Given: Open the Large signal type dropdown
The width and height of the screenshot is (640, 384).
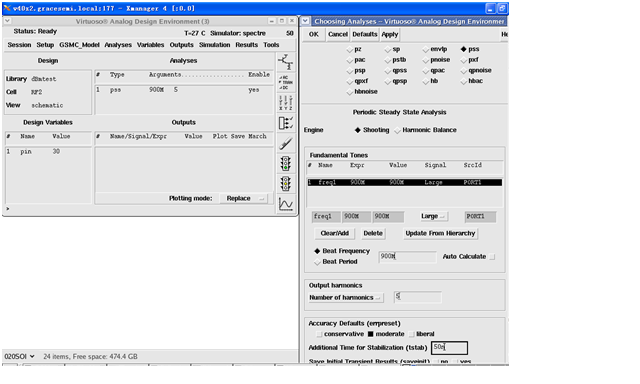Looking at the screenshot, I should [433, 216].
